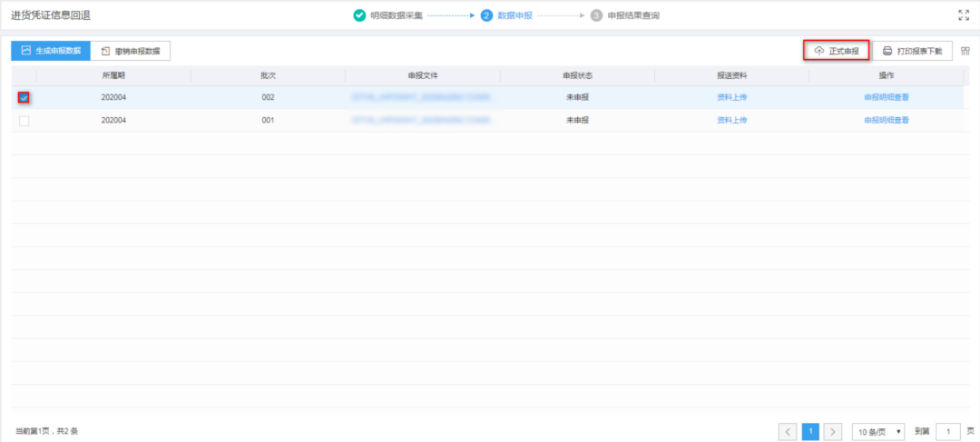Go to next page arrow

(832, 431)
